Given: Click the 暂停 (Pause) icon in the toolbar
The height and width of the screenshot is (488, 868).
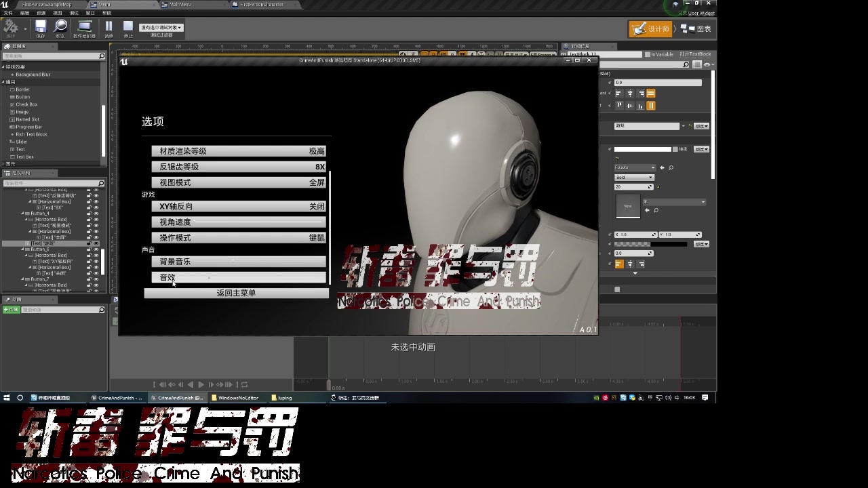Looking at the screenshot, I should (x=108, y=26).
